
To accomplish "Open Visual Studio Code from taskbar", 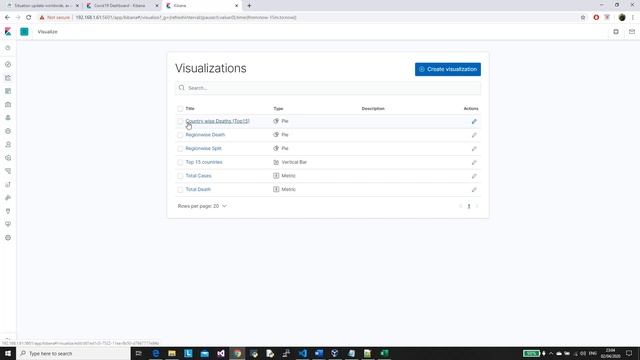I will [302, 353].
